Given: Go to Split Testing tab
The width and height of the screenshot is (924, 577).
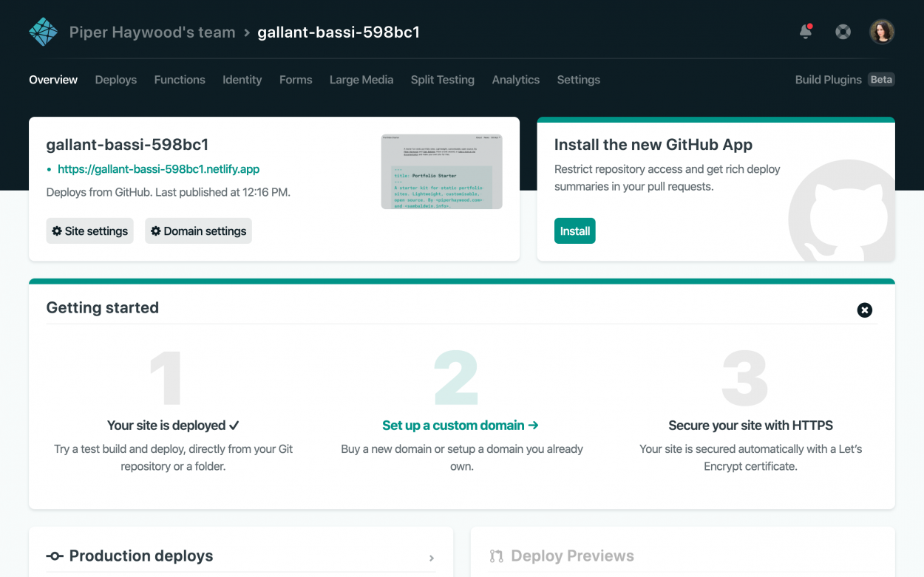Looking at the screenshot, I should tap(443, 80).
